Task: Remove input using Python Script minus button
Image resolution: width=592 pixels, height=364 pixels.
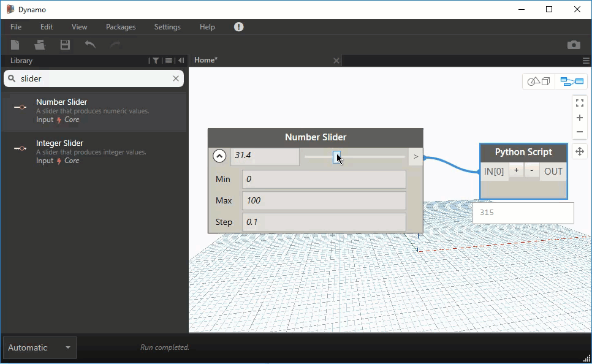Action: (531, 171)
